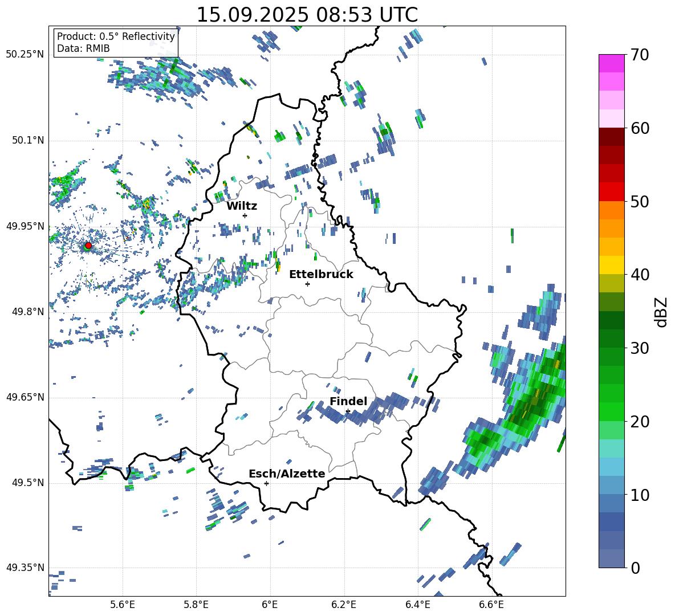
Task: Click the Ettelbruck station cross marker
Action: [307, 284]
